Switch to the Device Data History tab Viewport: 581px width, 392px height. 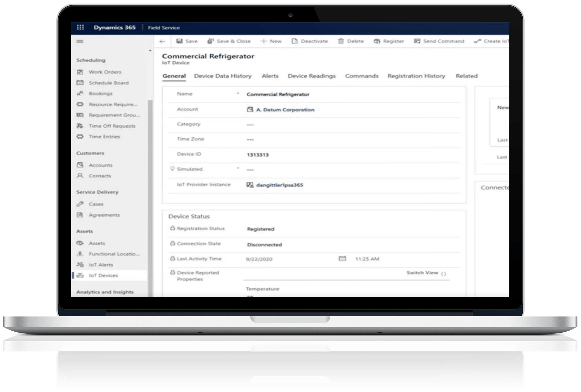coord(223,76)
